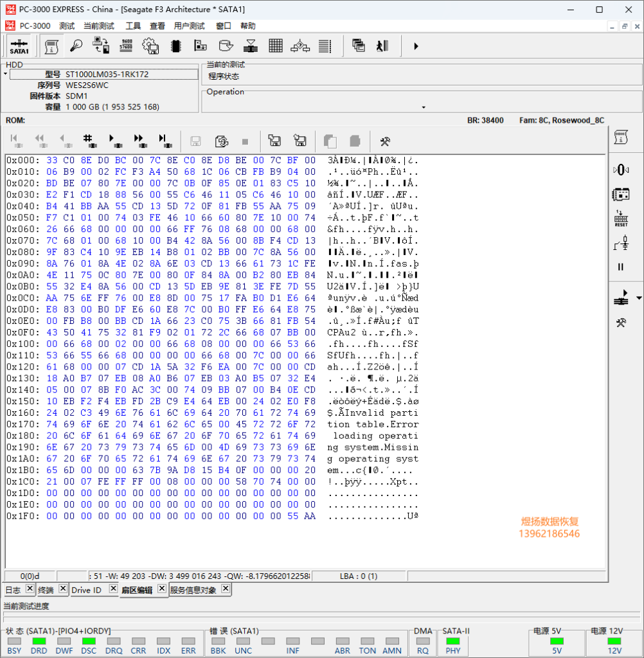Go to the previous sector
This screenshot has height=658, width=644.
pyautogui.click(x=65, y=141)
